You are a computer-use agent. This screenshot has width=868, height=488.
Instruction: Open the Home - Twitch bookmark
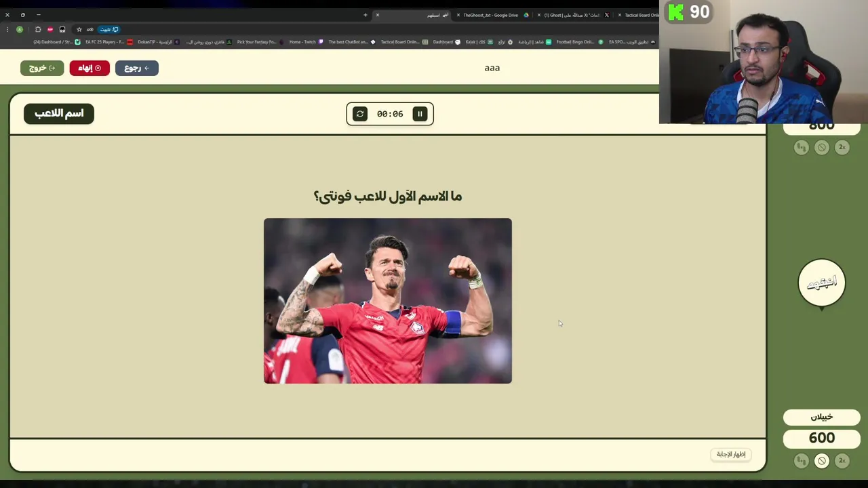tap(307, 42)
